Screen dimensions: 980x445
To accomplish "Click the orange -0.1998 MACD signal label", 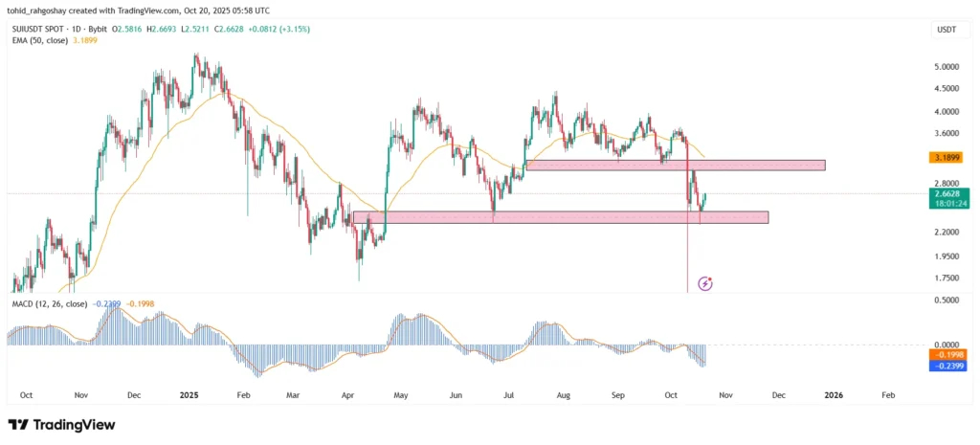I will click(x=947, y=354).
